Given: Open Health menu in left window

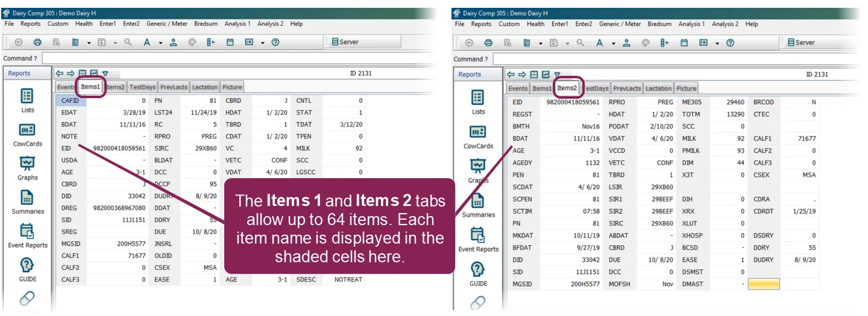Looking at the screenshot, I should tap(84, 24).
